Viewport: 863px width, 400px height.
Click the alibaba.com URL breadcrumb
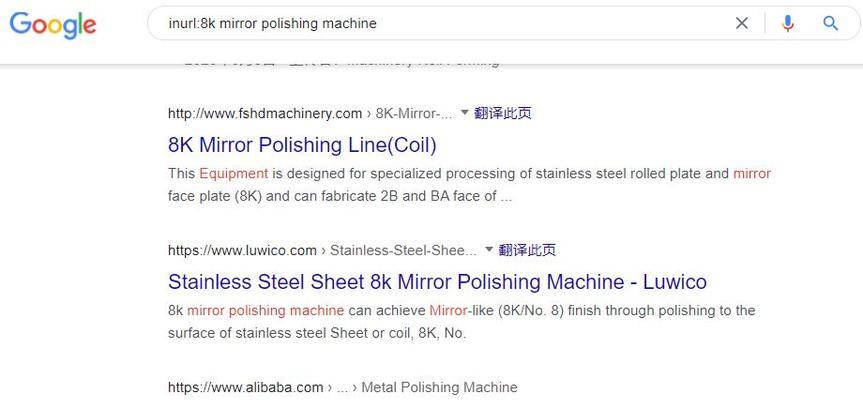[245, 387]
